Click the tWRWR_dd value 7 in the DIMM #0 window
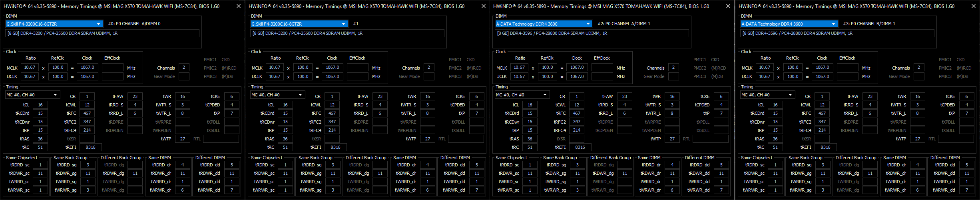The image size is (980, 200). click(232, 190)
